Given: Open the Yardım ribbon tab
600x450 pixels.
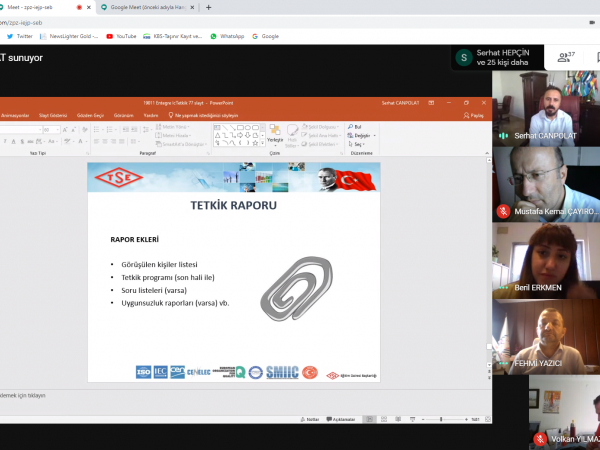Looking at the screenshot, I should pos(151,115).
